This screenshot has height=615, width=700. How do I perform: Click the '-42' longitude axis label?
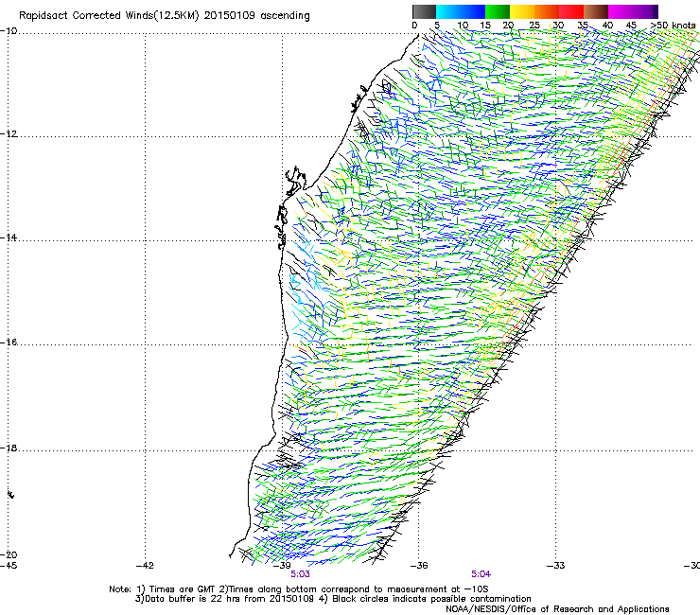pos(145,566)
